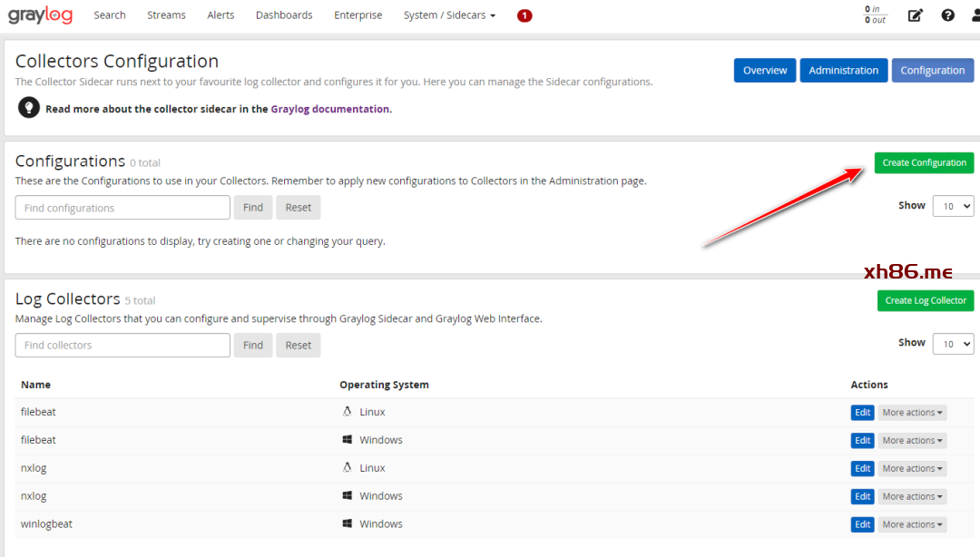Click the red notification badge
Viewport: 980px width, 557px height.
524,15
